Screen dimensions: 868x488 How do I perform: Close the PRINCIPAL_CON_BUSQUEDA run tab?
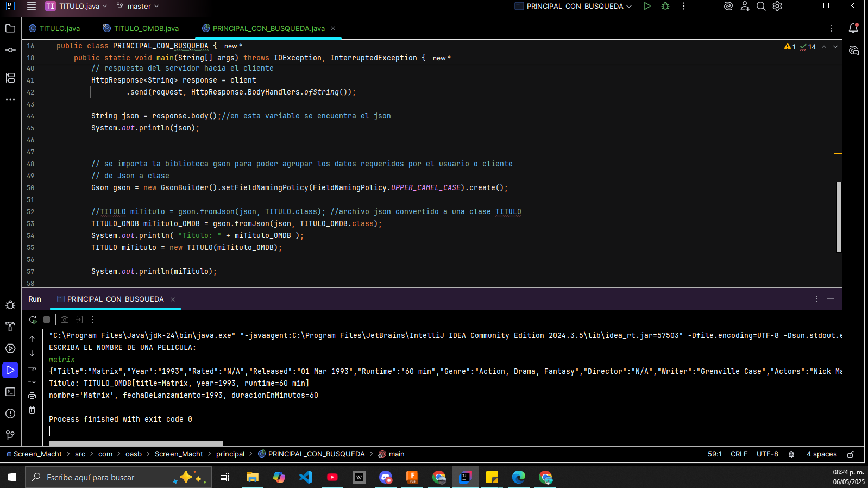[173, 299]
